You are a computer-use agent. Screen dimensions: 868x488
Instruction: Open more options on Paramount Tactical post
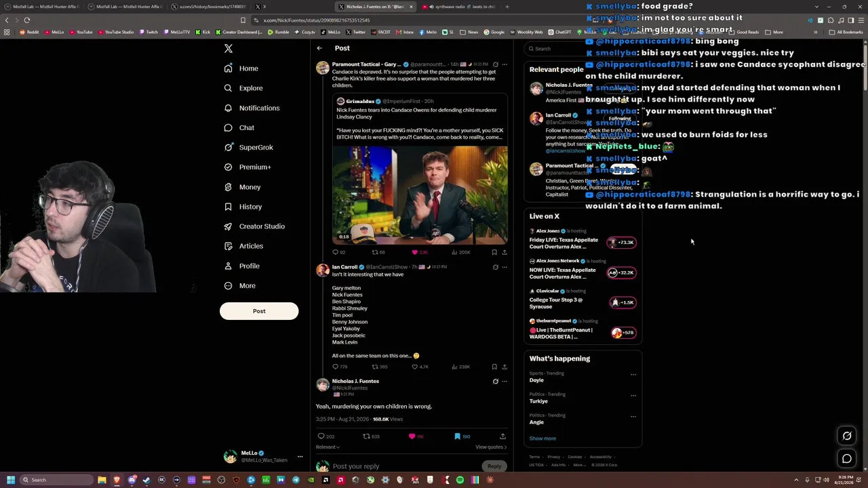click(x=504, y=64)
